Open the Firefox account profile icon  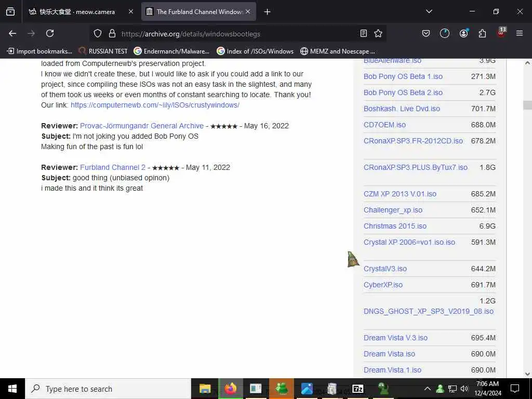(463, 33)
